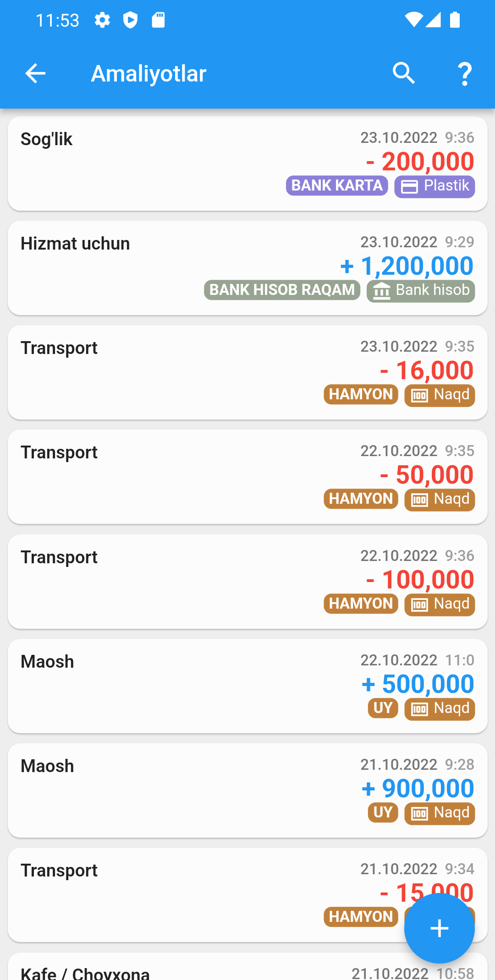Screen dimensions: 495x980
Task: Tap the BANK HISOB RAQAM tag
Action: click(x=282, y=290)
